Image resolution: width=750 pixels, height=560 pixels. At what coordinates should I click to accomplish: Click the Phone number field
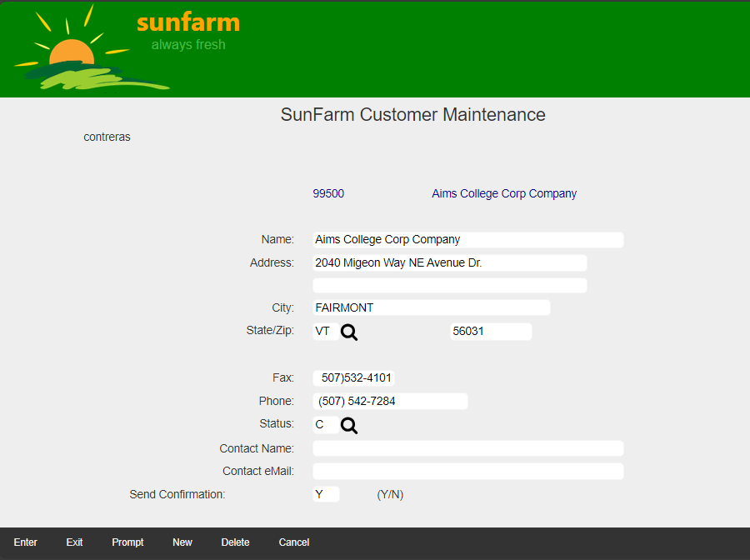[x=390, y=401]
